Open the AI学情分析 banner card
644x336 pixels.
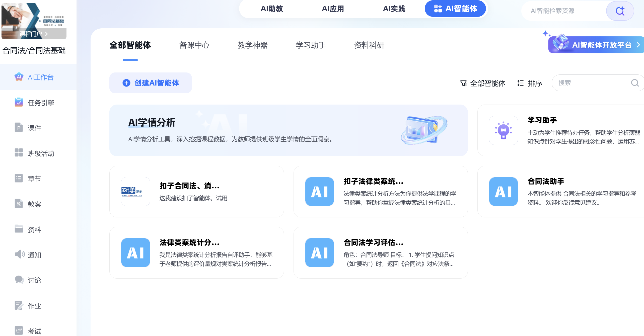click(289, 130)
